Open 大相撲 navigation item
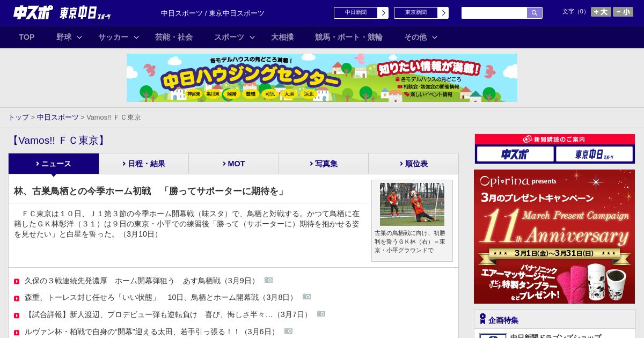The width and height of the screenshot is (644, 338). pos(282,37)
